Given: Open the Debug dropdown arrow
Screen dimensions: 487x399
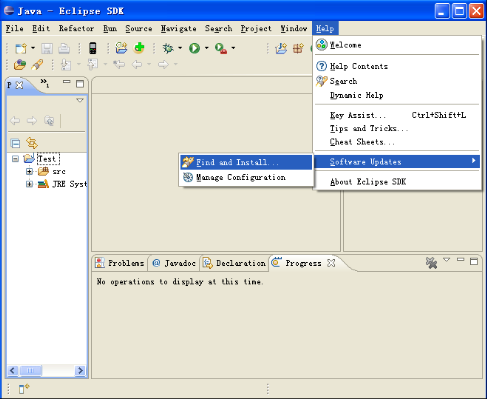Looking at the screenshot, I should [x=180, y=48].
